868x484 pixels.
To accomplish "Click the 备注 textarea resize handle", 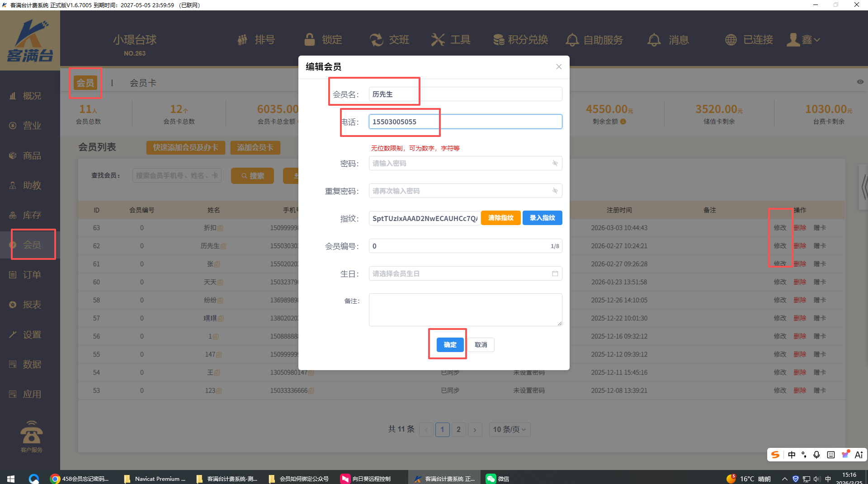I will 559,323.
